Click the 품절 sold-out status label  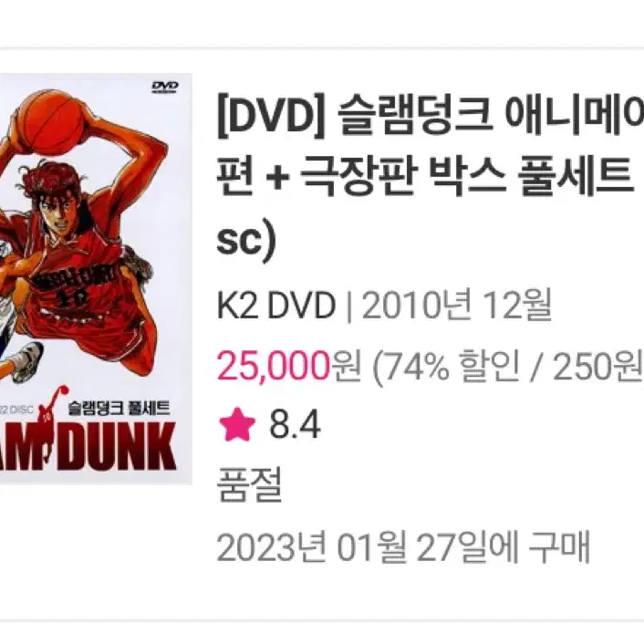249,484
